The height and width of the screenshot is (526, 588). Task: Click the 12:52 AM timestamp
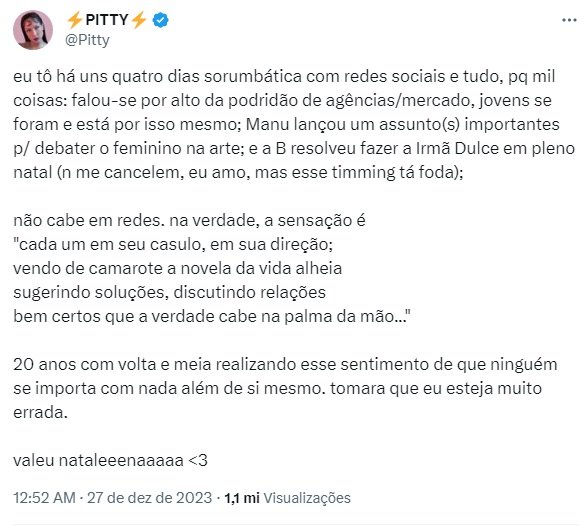tap(44, 498)
